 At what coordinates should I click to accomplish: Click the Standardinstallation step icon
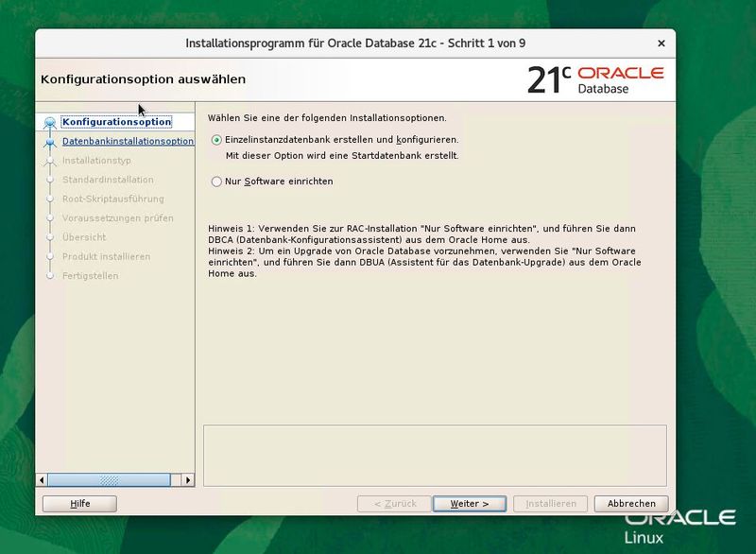[x=51, y=180]
